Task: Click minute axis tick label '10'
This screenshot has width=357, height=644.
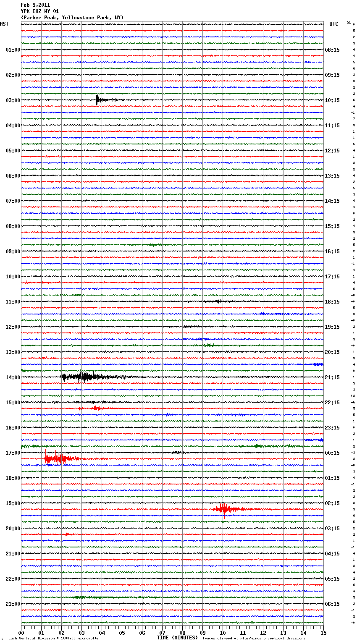Action: pos(223,633)
